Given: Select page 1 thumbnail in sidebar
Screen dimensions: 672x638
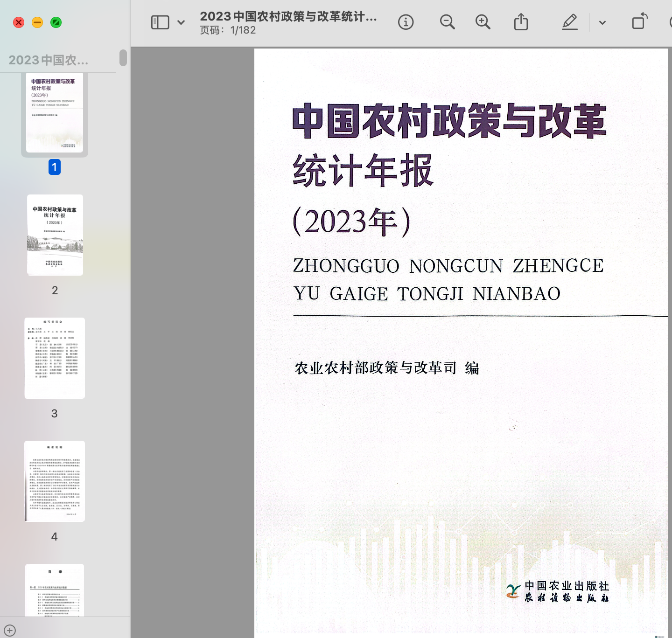Looking at the screenshot, I should click(x=55, y=112).
